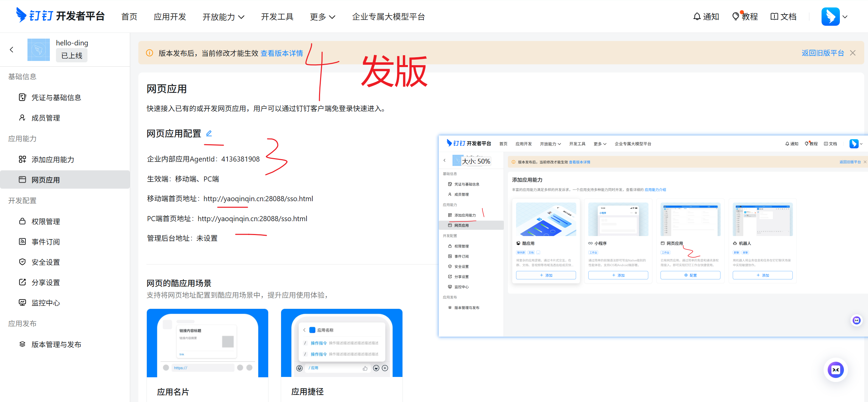
Task: Click 返回旧版平台 link
Action: point(823,53)
